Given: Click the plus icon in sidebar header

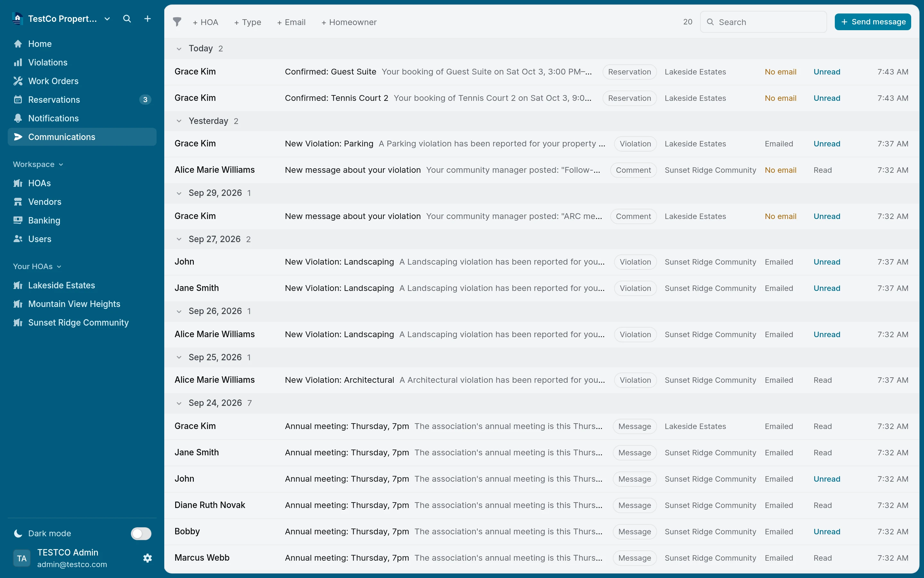Looking at the screenshot, I should coord(147,19).
